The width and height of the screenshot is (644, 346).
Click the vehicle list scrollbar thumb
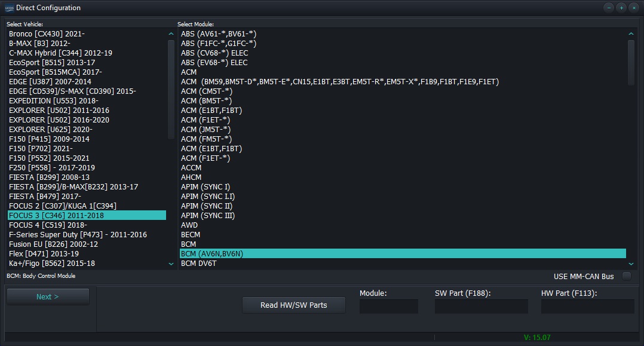point(171,89)
